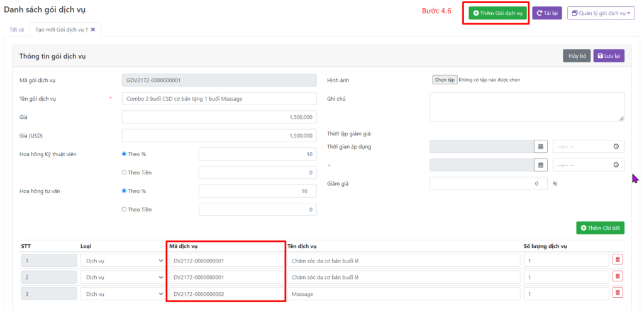Add a detail row with Thêm Chi tiết
The height and width of the screenshot is (311, 644).
click(x=600, y=228)
